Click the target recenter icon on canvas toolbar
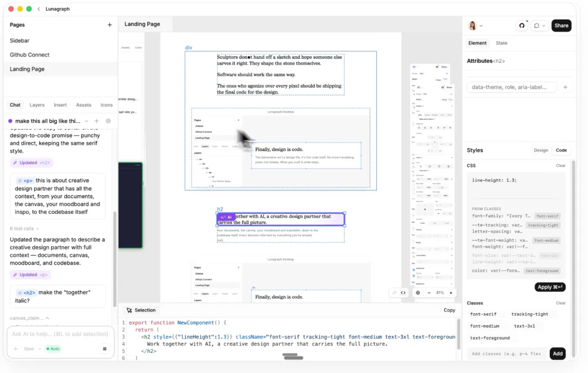 (x=418, y=293)
